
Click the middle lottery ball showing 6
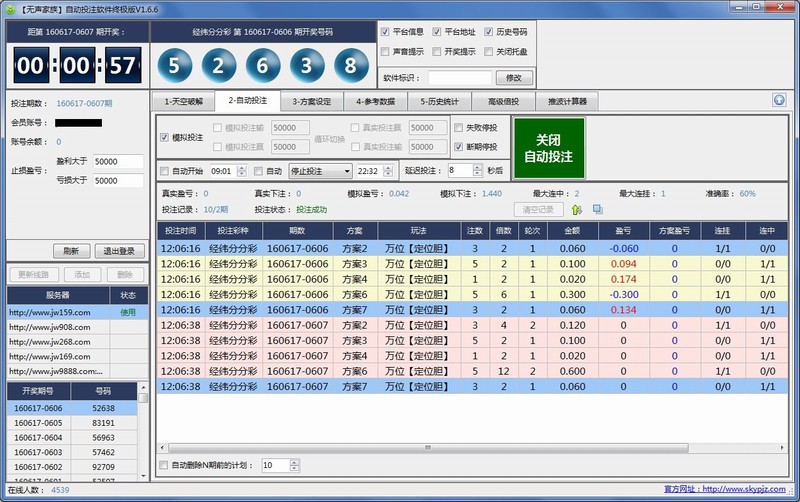point(262,67)
